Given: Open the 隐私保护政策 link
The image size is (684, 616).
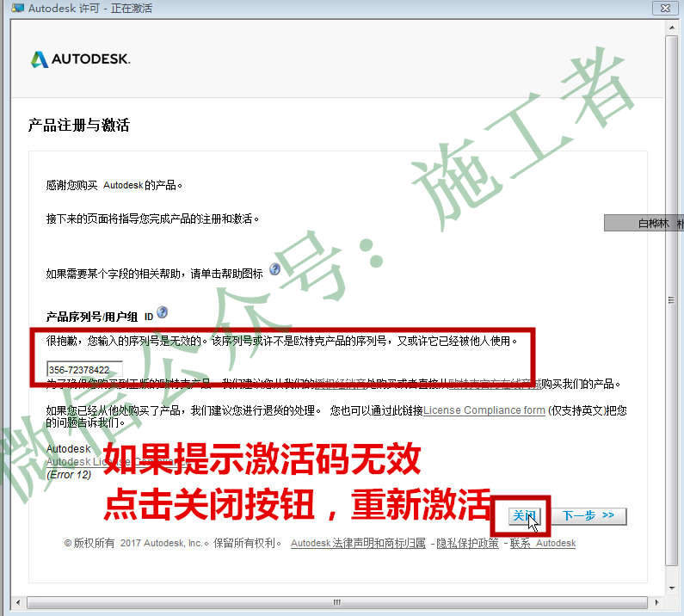Looking at the screenshot, I should pos(468,543).
